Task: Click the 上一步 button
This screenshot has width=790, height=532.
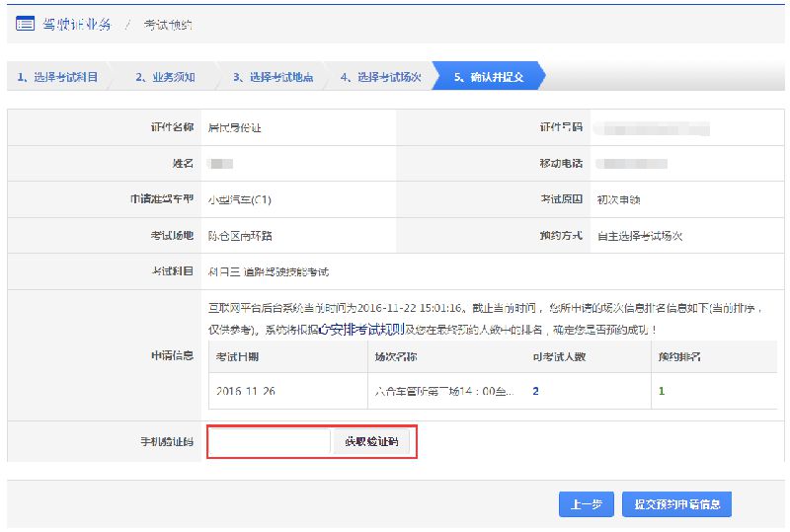Action: coord(586,504)
